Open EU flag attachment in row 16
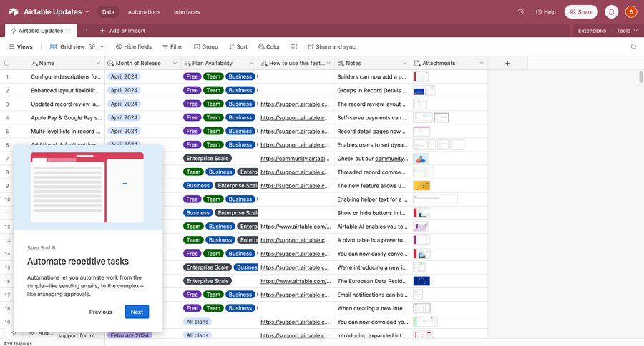Viewport: 644px width, 346px height. [x=421, y=281]
